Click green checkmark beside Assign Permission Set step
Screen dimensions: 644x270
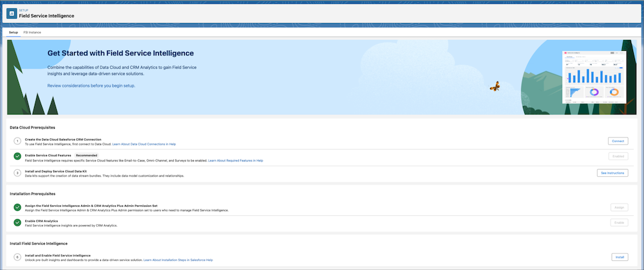point(17,207)
